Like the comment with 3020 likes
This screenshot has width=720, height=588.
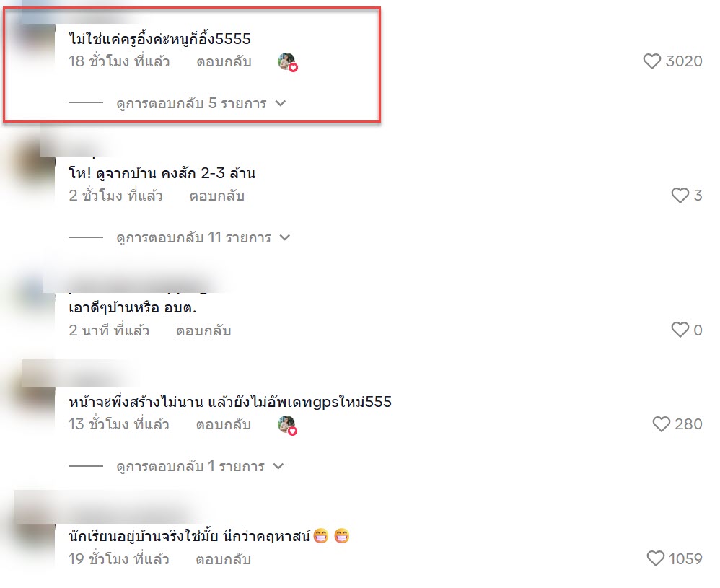click(x=651, y=61)
